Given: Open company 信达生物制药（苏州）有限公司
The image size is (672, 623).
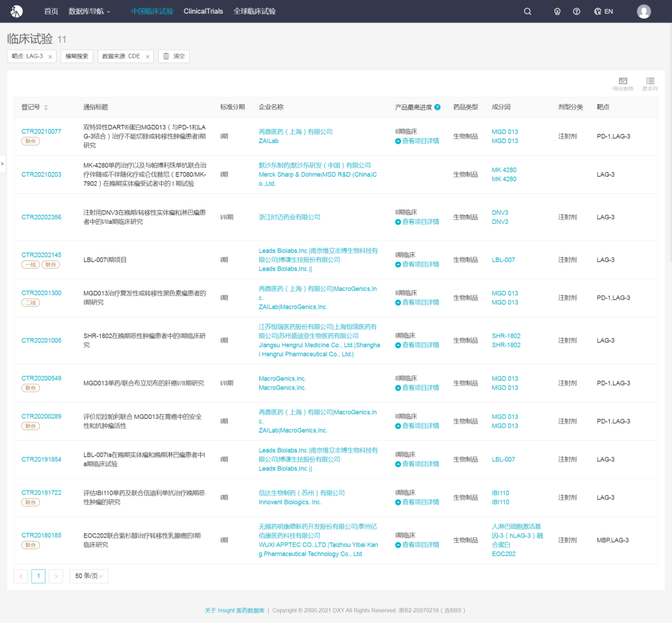Looking at the screenshot, I should (302, 493).
